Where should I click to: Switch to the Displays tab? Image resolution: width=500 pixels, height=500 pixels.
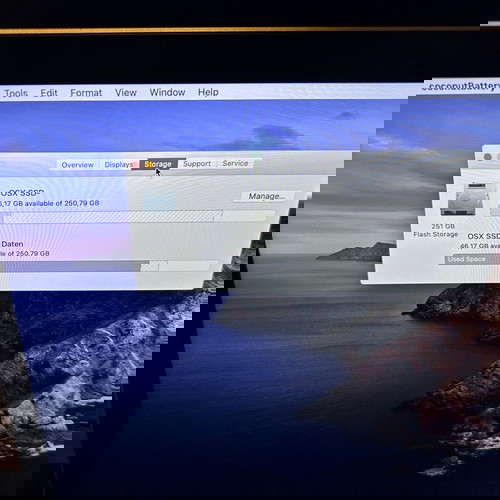[119, 165]
